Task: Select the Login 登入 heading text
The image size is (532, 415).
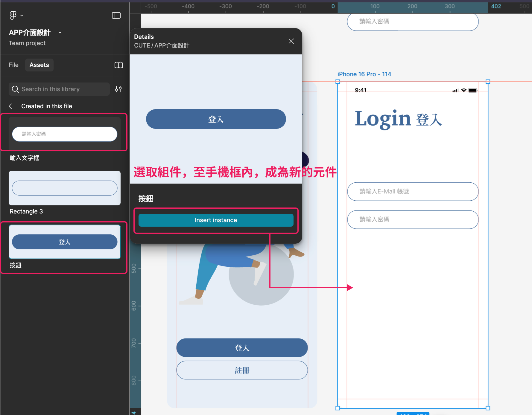Action: [398, 119]
